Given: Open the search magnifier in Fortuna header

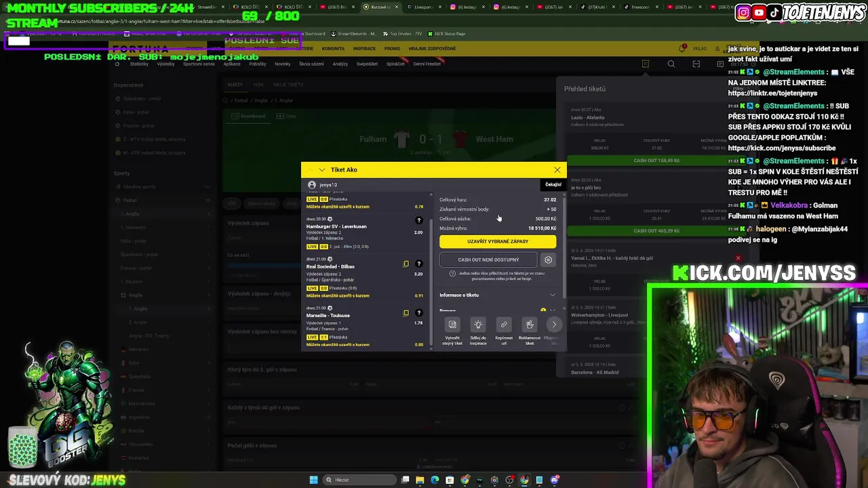Looking at the screenshot, I should click(671, 64).
